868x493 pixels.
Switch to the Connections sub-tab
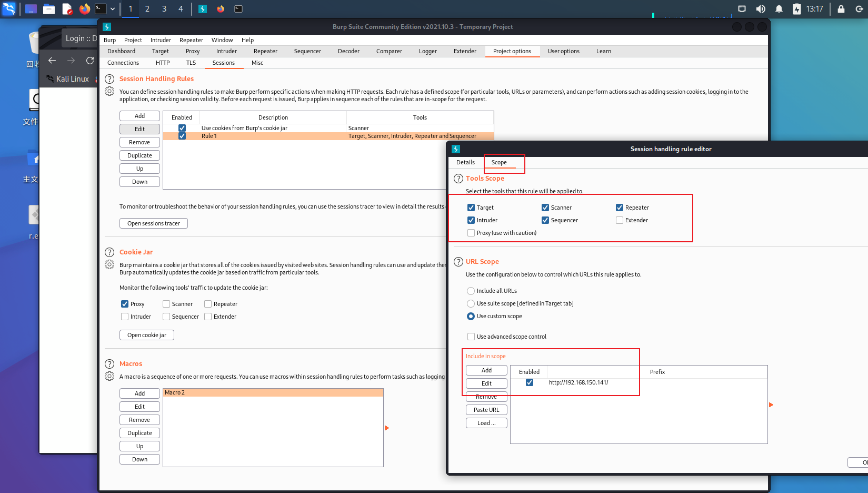pos(123,63)
